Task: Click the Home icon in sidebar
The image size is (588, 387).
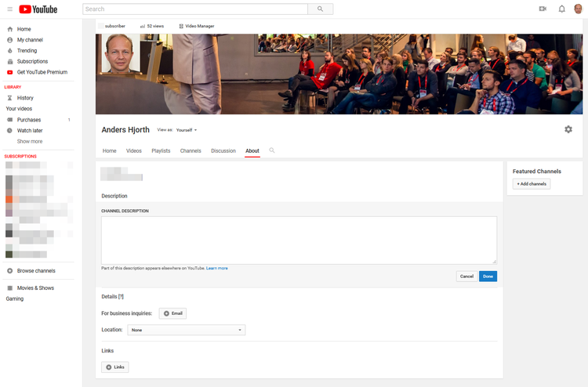Action: coord(10,29)
